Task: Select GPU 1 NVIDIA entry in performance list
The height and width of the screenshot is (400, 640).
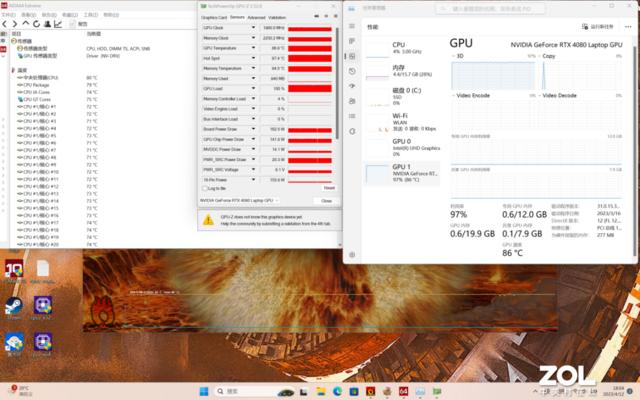Action: click(x=402, y=173)
